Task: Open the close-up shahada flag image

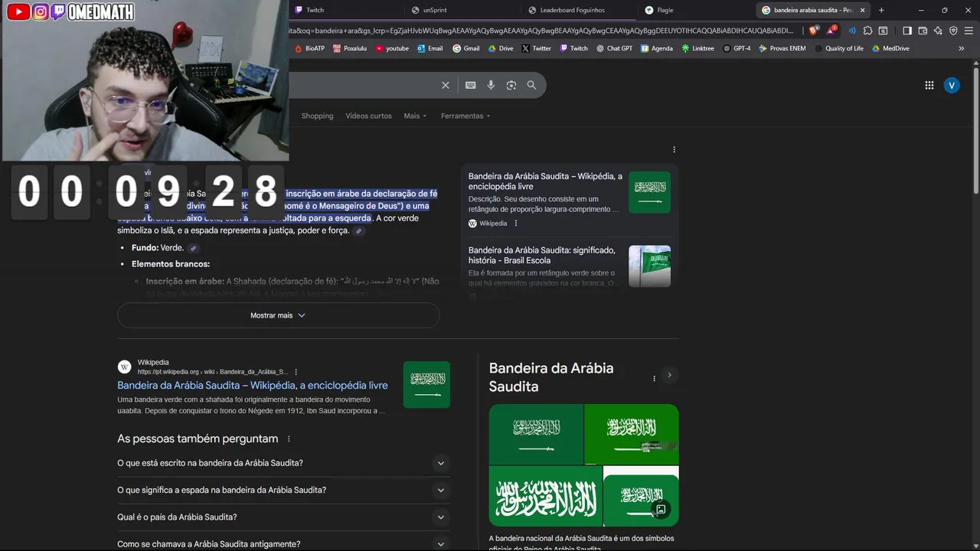Action: [545, 496]
